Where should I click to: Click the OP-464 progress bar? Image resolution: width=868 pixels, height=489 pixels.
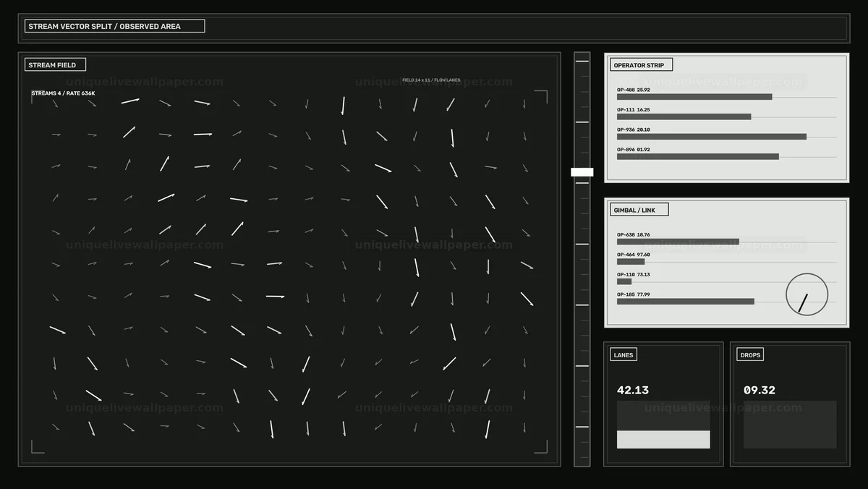pos(631,262)
